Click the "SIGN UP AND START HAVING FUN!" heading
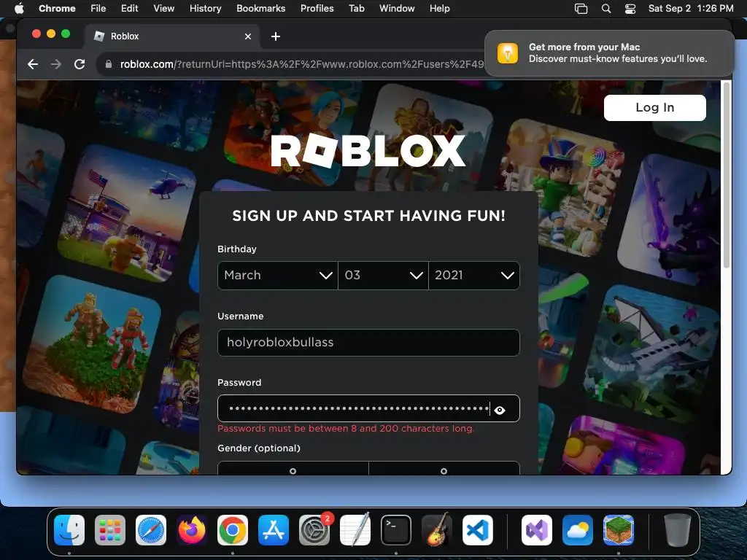747x560 pixels. (x=368, y=216)
